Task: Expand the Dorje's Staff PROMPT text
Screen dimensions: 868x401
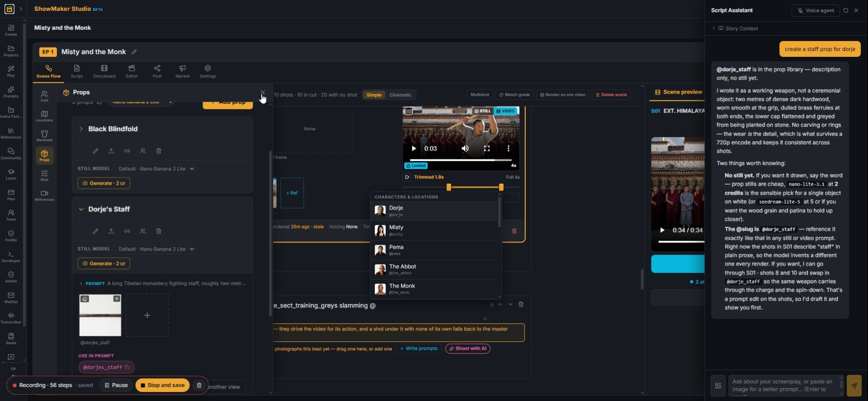Action: coord(81,284)
